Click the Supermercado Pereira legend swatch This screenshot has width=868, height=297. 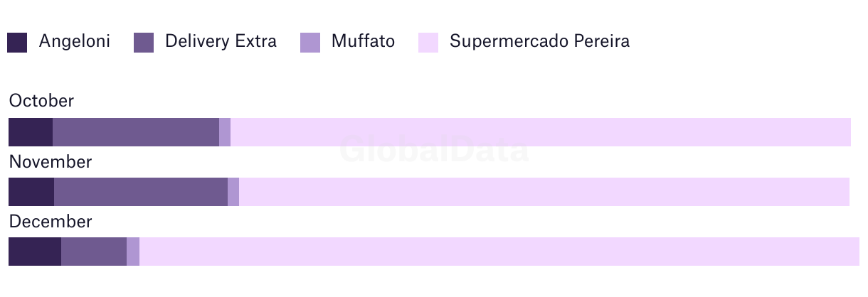(x=428, y=43)
